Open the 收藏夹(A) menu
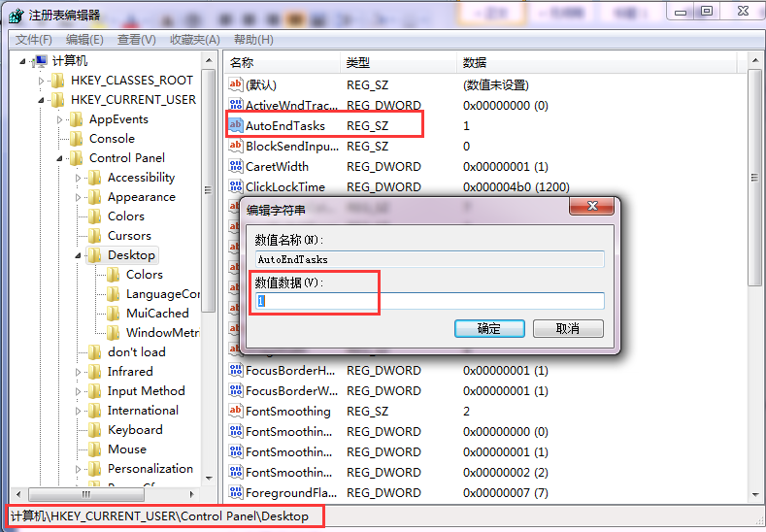The image size is (766, 532). [195, 40]
